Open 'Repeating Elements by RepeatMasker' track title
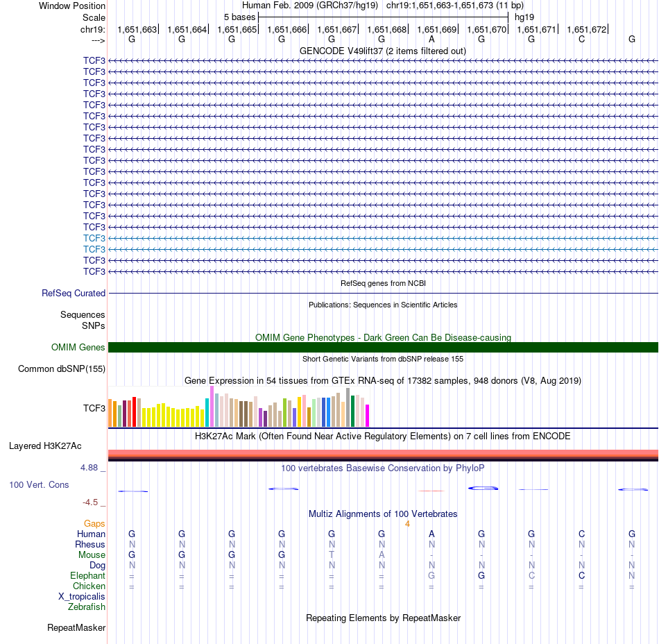This screenshot has width=659, height=644. pos(383,618)
